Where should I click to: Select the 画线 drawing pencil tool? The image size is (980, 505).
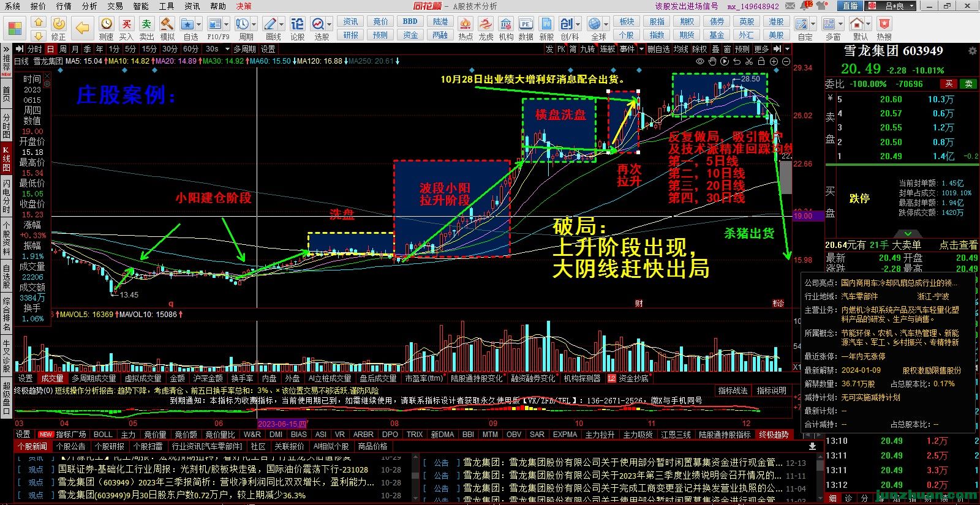pyautogui.click(x=270, y=24)
